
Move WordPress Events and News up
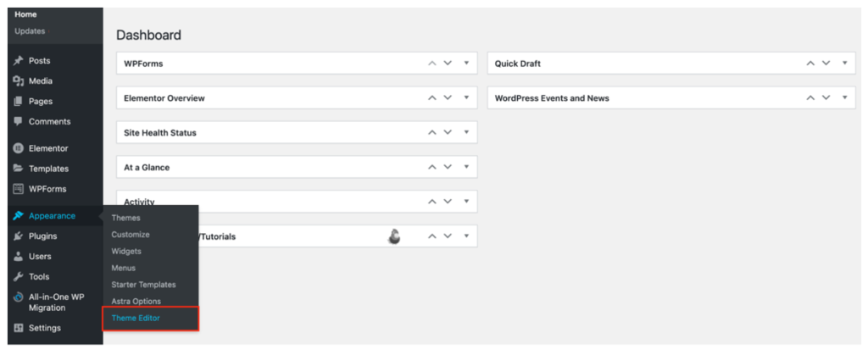(x=810, y=98)
